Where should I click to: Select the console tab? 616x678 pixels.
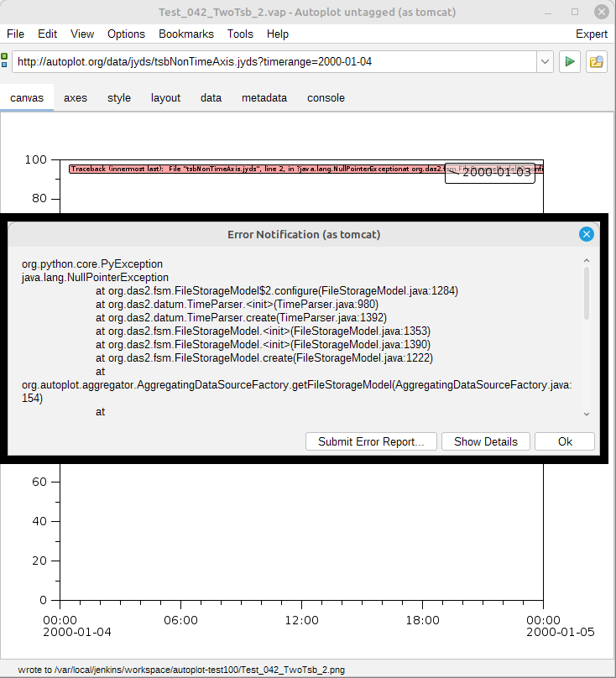[326, 97]
